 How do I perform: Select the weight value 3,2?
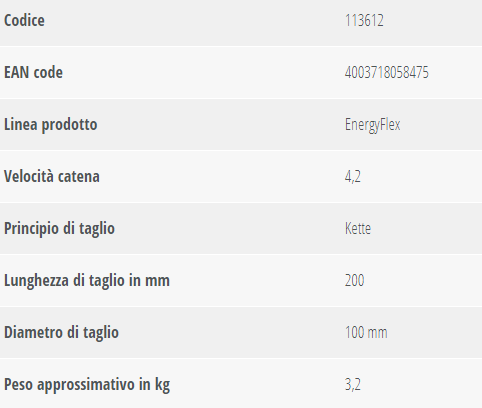click(x=353, y=385)
